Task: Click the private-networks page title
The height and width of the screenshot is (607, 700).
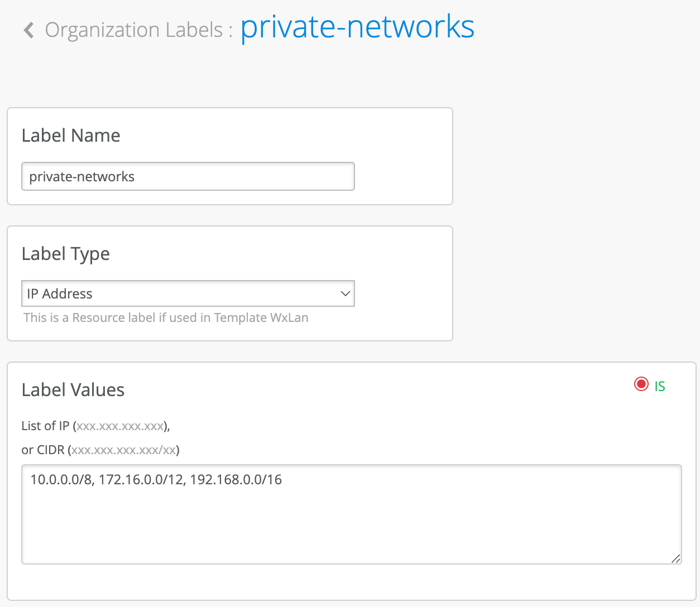Action: click(x=357, y=27)
